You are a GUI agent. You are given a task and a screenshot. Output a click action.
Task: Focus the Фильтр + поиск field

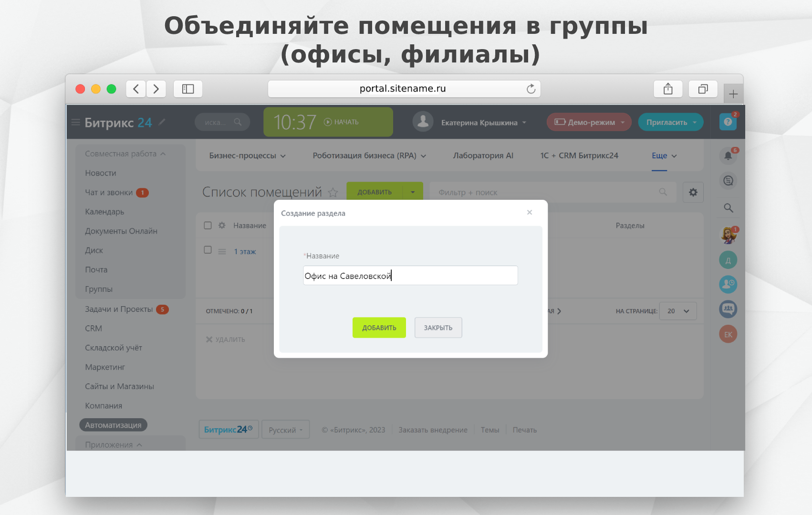coord(553,192)
